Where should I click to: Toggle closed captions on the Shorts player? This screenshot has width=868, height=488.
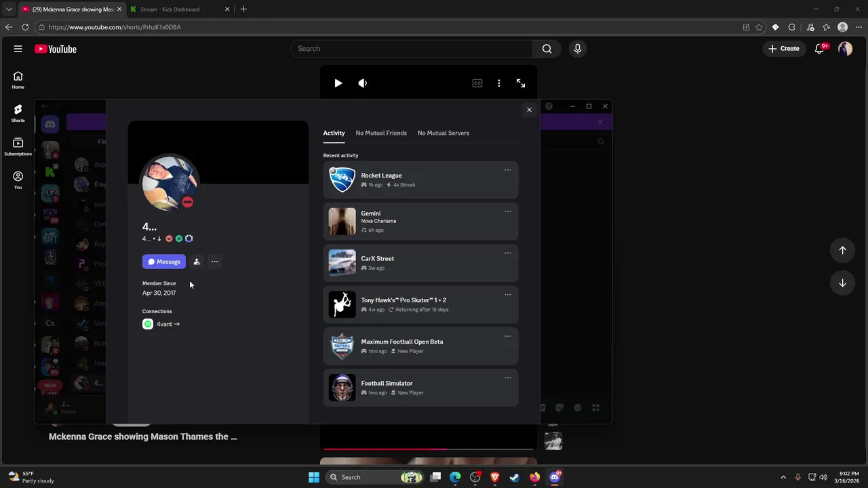pos(477,83)
